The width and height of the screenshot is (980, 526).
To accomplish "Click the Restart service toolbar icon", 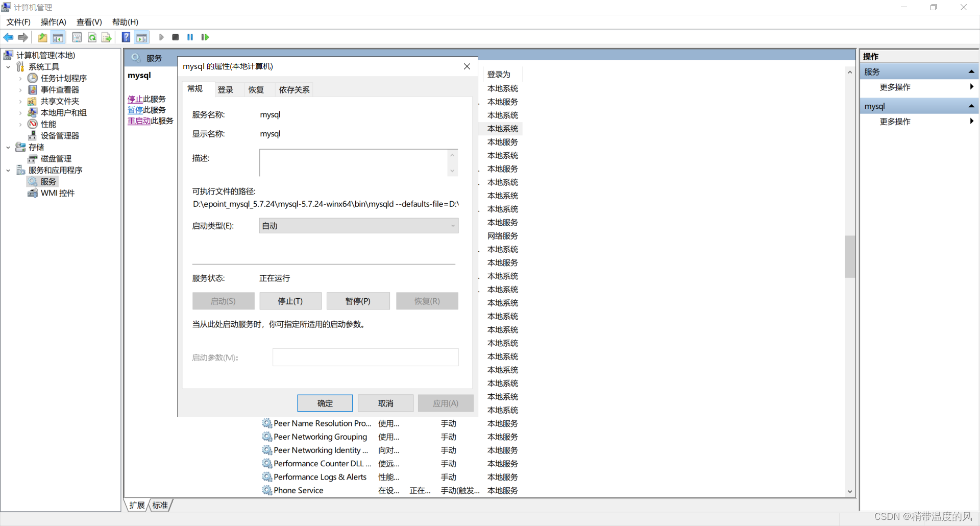I will (x=205, y=37).
